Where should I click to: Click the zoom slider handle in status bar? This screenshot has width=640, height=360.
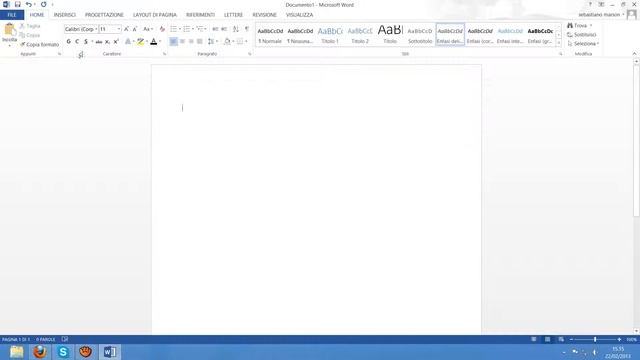[595, 339]
